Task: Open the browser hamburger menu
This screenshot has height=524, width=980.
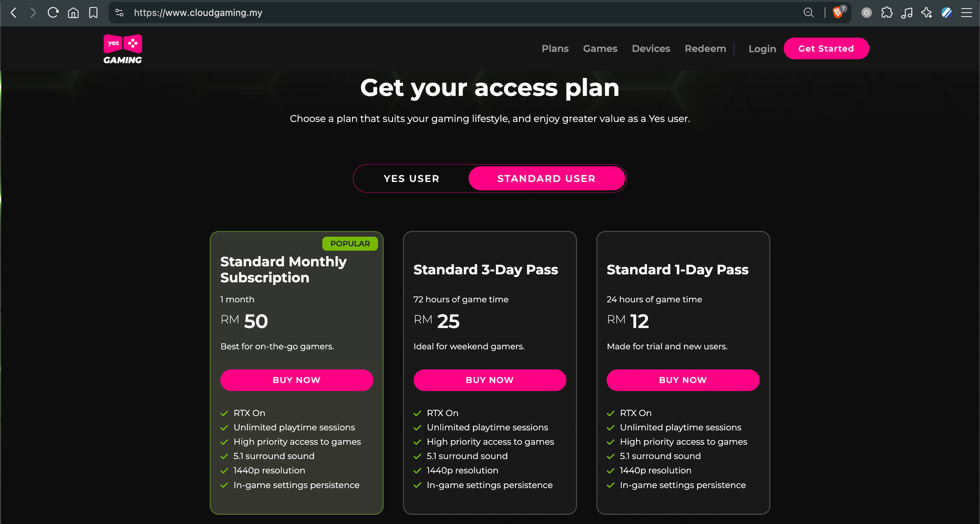Action: (967, 13)
